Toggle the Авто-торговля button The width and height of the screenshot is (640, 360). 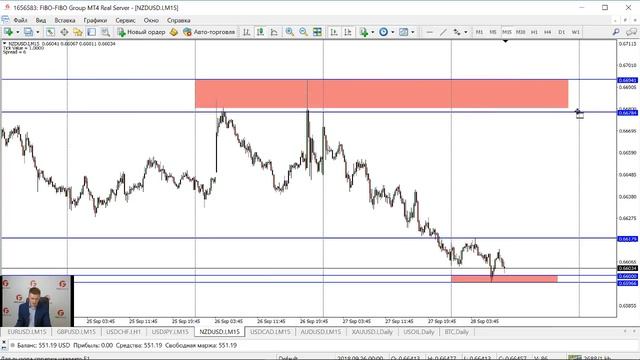point(209,32)
